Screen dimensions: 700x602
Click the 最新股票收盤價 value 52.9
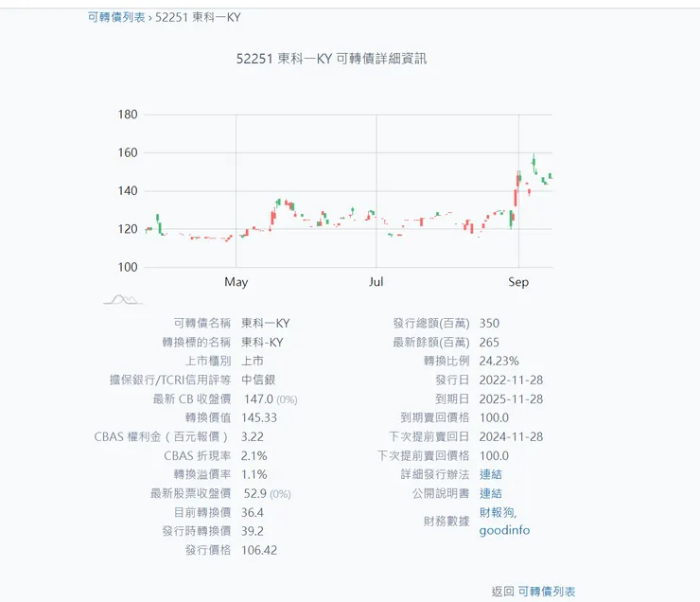254,493
